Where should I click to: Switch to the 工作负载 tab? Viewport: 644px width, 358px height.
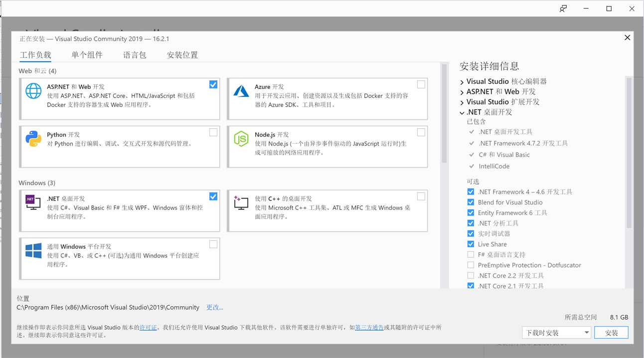coord(35,55)
